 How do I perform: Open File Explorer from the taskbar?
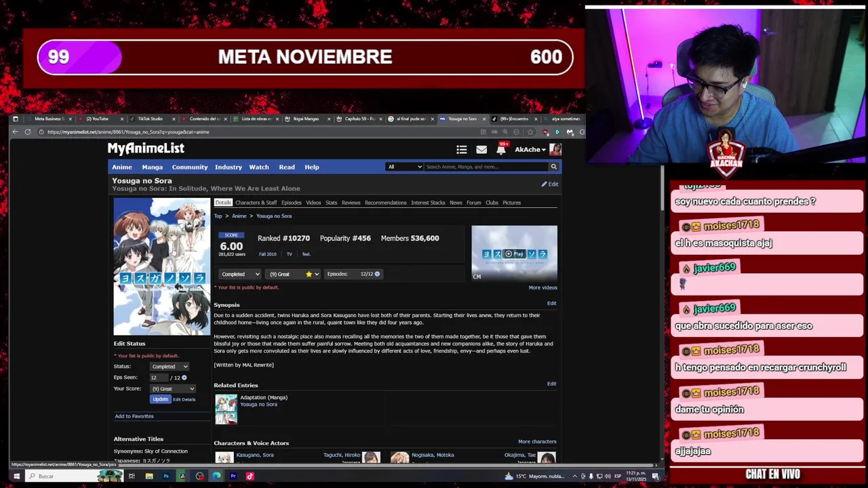click(149, 476)
